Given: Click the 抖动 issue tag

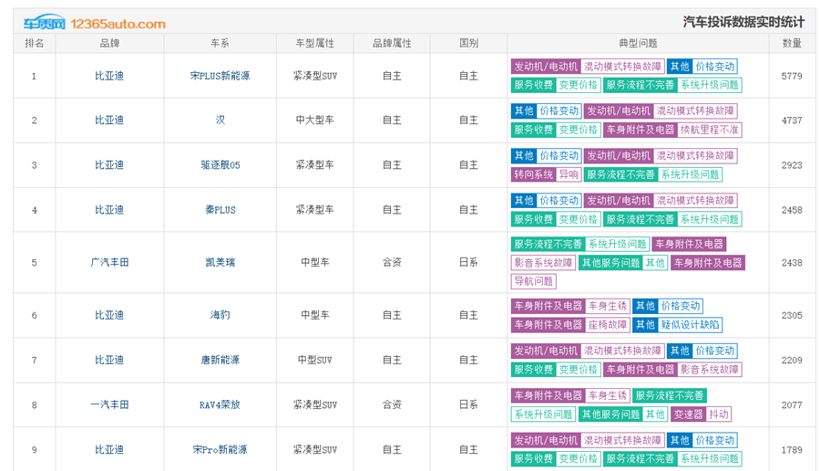Looking at the screenshot, I should 720,414.
